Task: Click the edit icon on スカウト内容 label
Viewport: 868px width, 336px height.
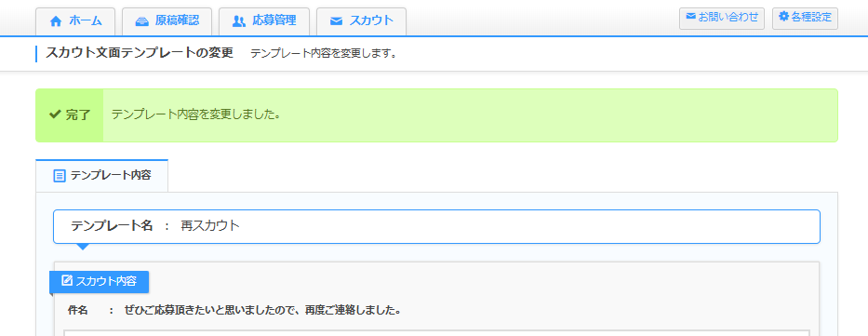Action: click(67, 280)
